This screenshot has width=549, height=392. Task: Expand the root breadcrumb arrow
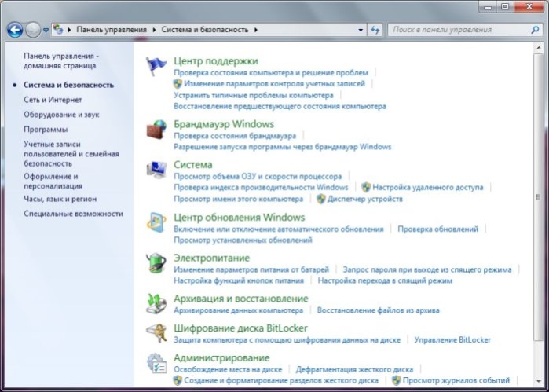69,30
